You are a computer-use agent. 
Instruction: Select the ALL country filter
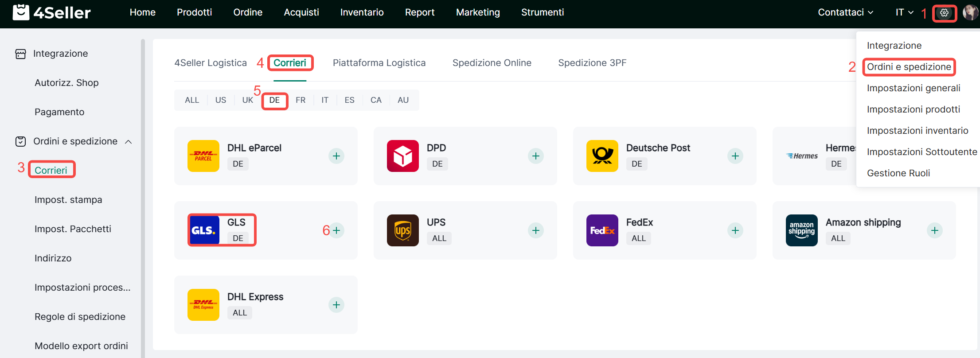pyautogui.click(x=192, y=100)
